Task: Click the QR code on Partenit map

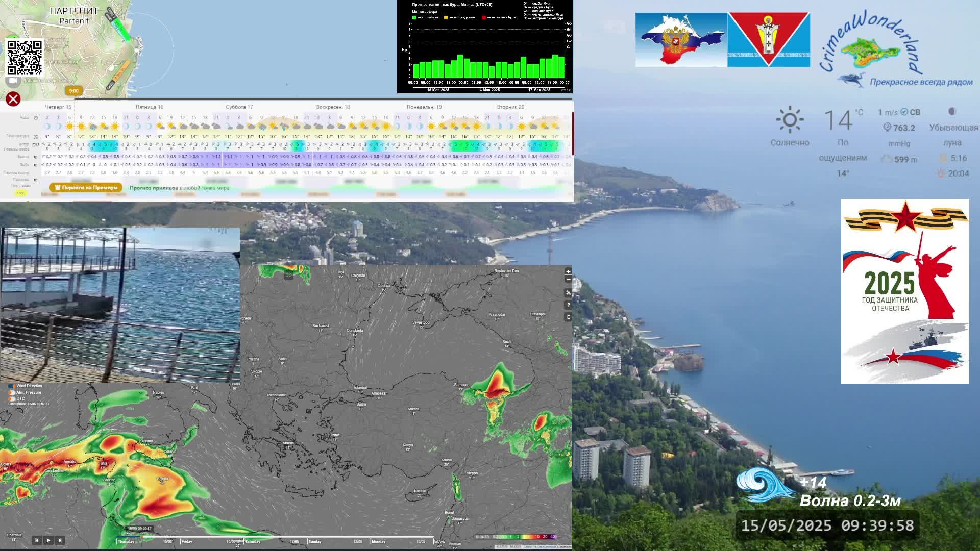Action: pos(24,57)
